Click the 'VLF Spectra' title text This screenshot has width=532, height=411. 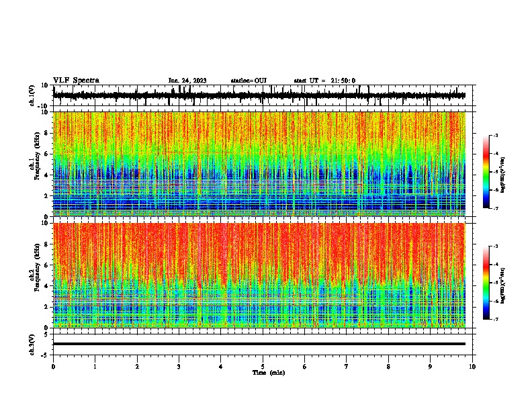pos(76,81)
